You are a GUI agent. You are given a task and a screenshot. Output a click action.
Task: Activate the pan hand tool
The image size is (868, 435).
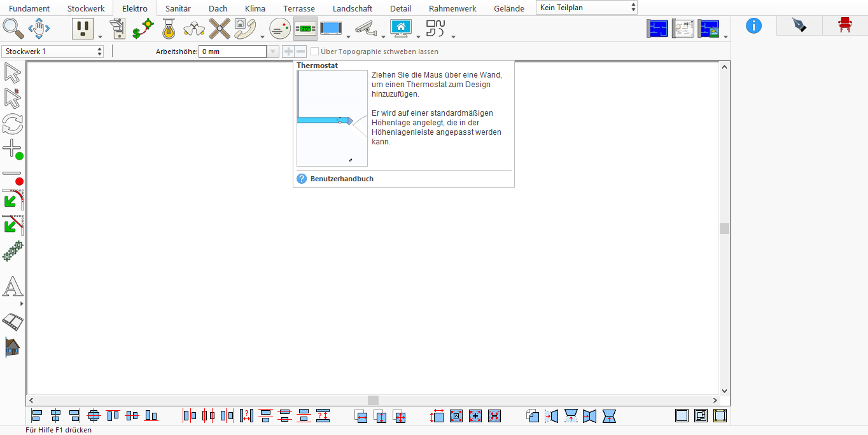pos(39,28)
